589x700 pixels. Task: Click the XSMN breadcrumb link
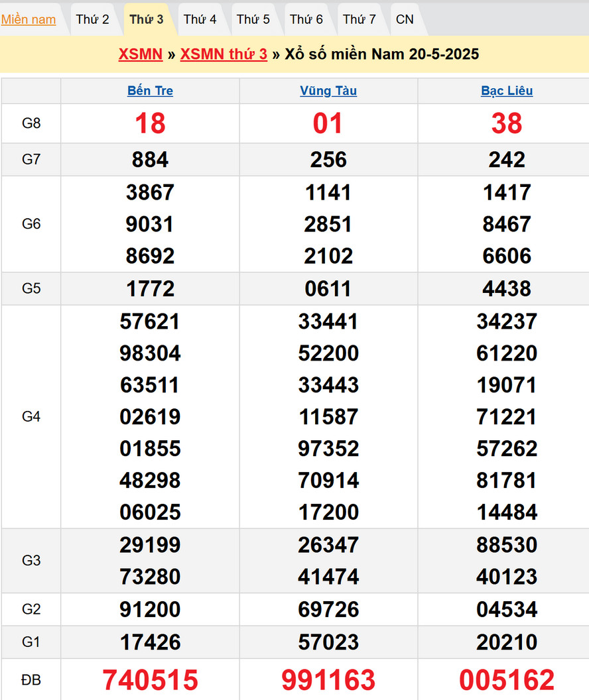(141, 54)
